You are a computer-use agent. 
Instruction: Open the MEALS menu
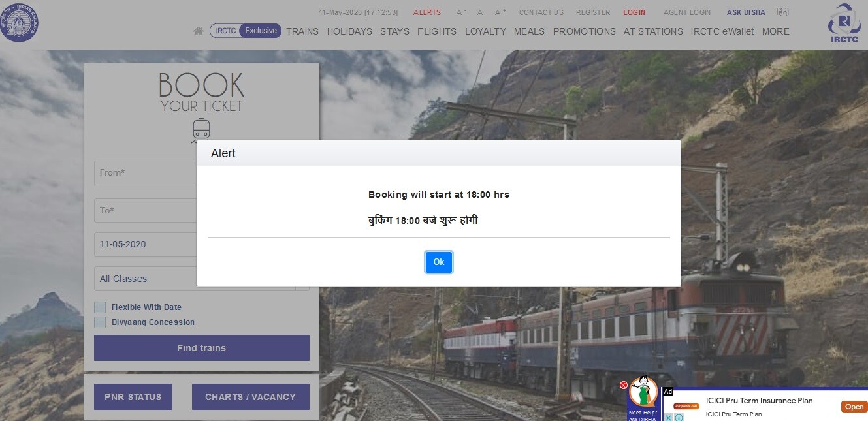pos(529,31)
